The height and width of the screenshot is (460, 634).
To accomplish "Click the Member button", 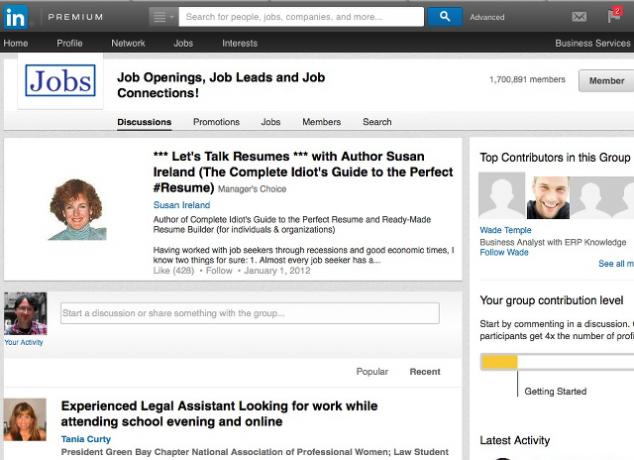I will (x=607, y=81).
